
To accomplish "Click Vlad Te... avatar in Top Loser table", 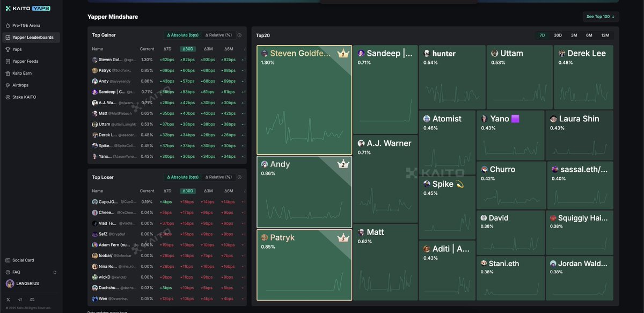I will (95, 223).
